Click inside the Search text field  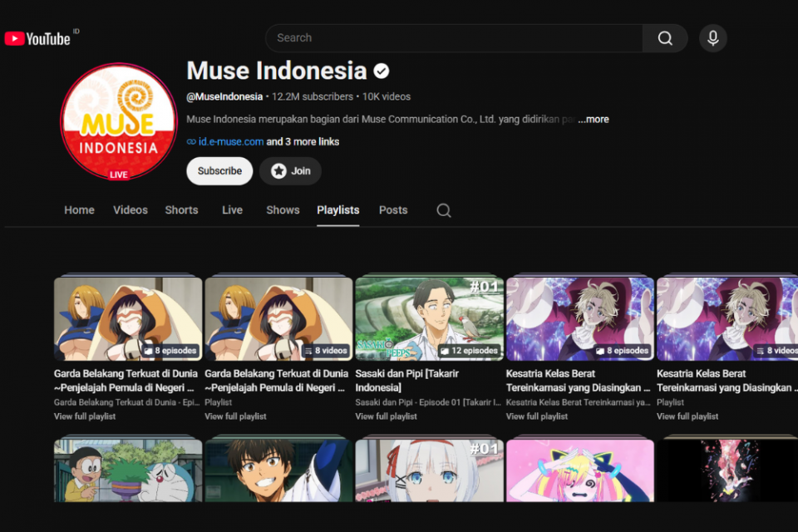(x=454, y=38)
